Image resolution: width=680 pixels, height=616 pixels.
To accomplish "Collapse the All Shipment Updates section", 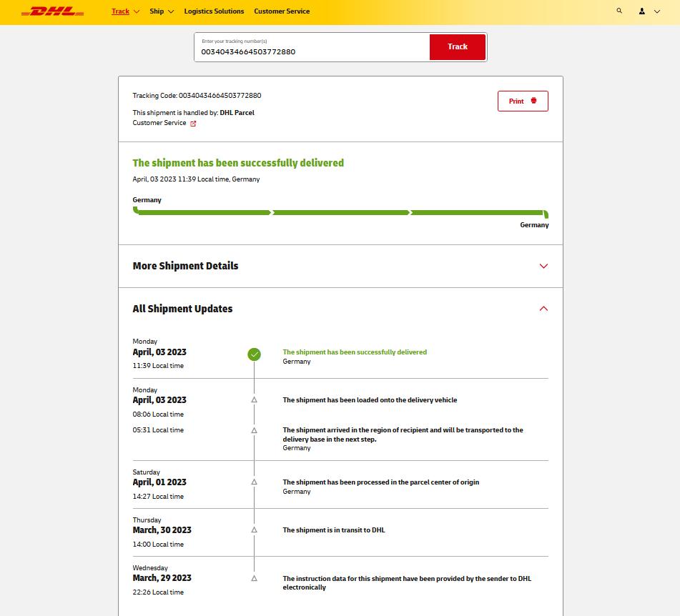I will coord(543,309).
